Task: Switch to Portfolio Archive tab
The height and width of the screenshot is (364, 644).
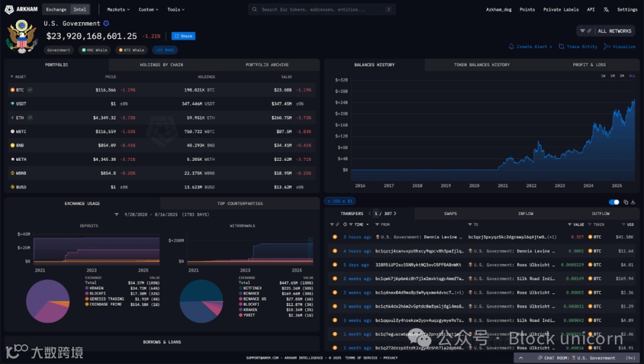Action: tap(267, 65)
